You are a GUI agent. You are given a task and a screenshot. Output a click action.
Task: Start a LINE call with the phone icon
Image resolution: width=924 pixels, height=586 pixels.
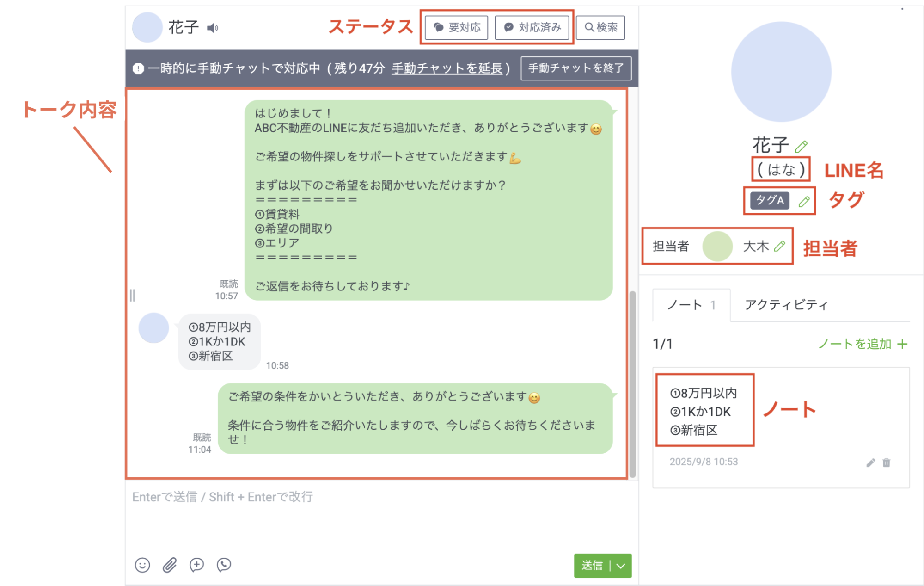coord(224,565)
